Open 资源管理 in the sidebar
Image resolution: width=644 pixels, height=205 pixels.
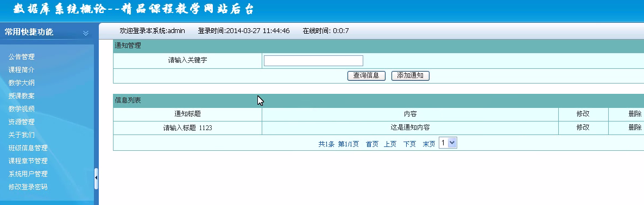tap(21, 122)
